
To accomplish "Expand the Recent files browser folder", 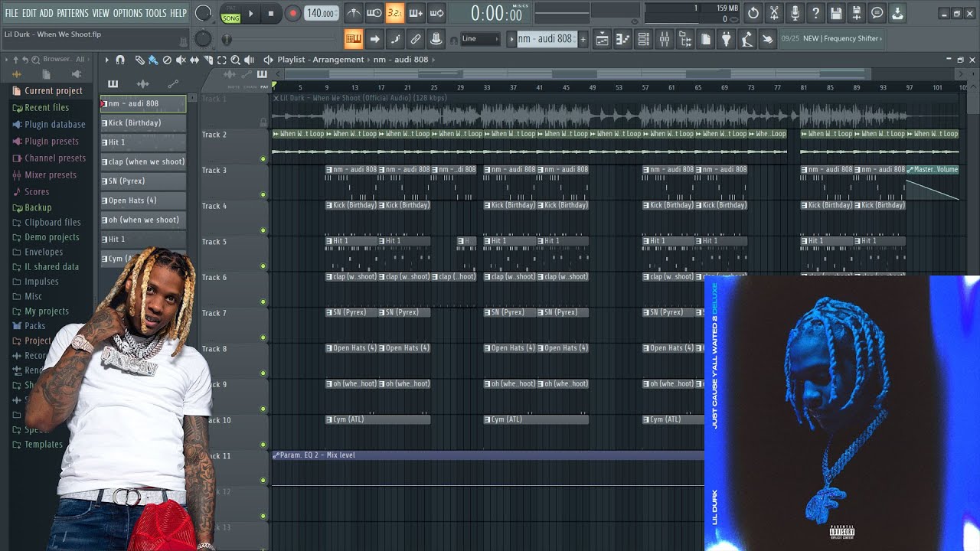I will tap(47, 108).
